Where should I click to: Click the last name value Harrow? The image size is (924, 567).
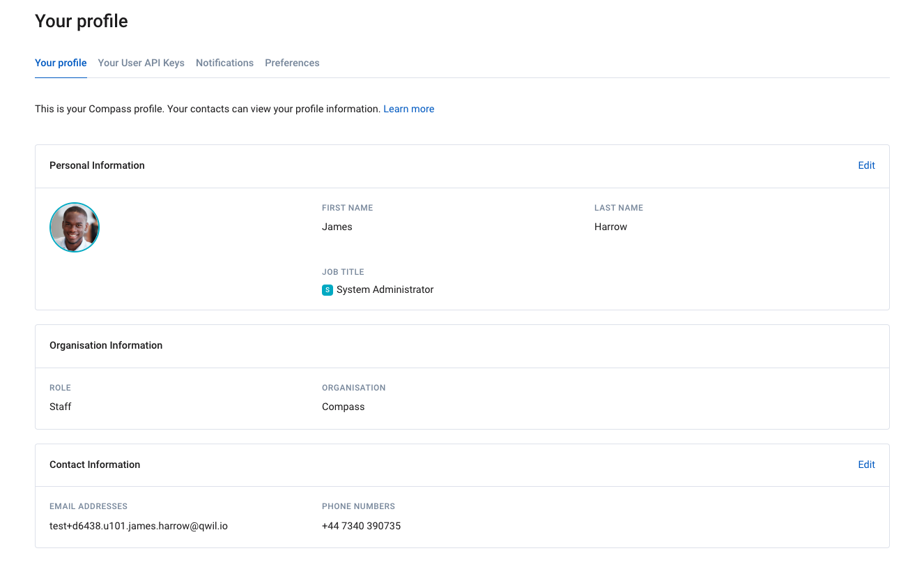click(610, 227)
